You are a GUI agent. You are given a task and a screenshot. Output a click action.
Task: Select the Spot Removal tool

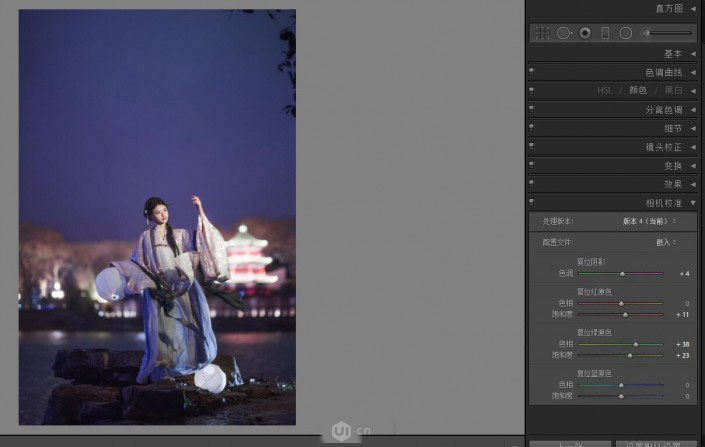point(564,33)
